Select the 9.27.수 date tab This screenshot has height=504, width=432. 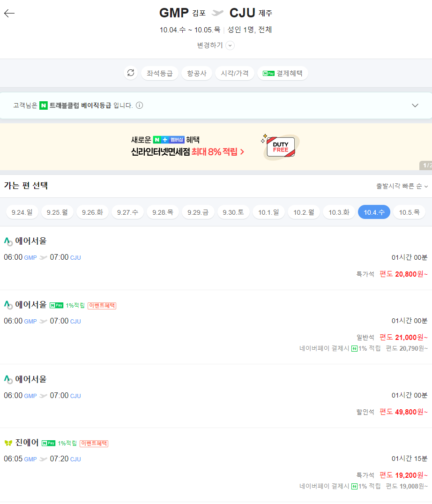point(127,212)
